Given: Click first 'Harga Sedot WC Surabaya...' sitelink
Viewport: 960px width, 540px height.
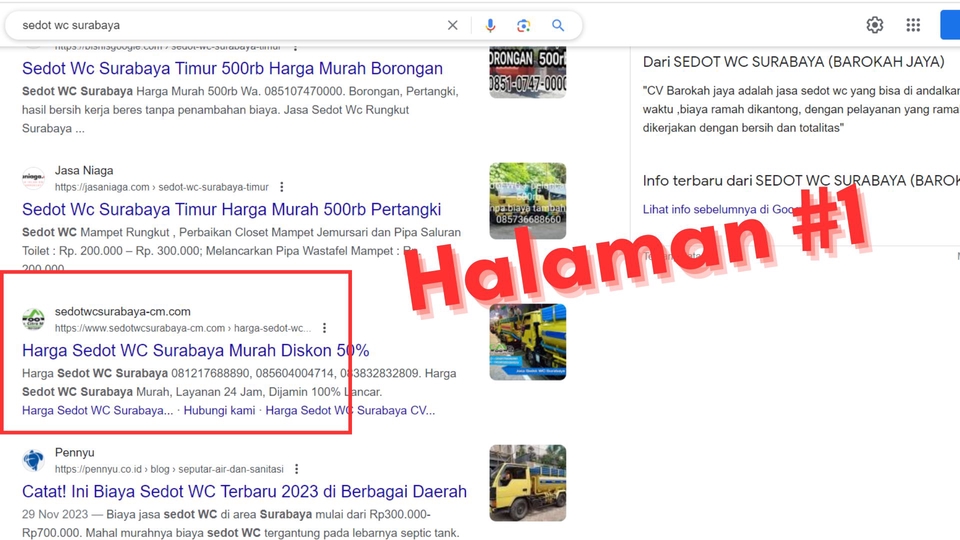Looking at the screenshot, I should (x=97, y=410).
